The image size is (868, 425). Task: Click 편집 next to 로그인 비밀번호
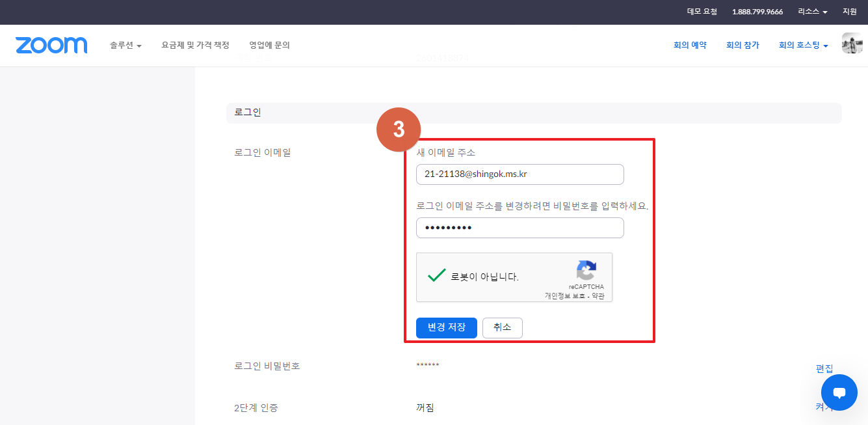(x=824, y=369)
